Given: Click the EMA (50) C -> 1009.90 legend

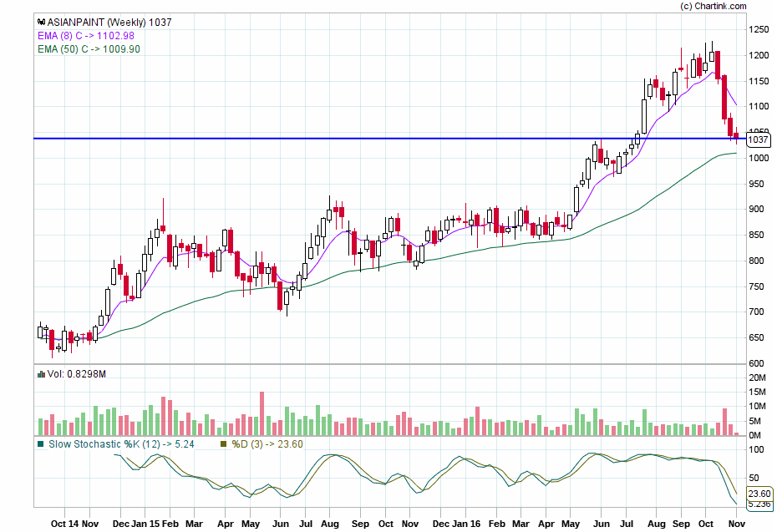Looking at the screenshot, I should (x=89, y=49).
